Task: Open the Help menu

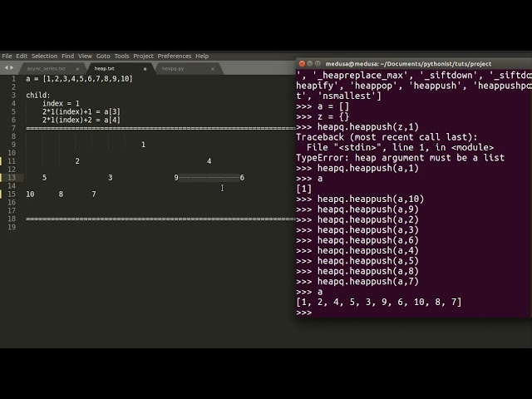Action: point(202,56)
